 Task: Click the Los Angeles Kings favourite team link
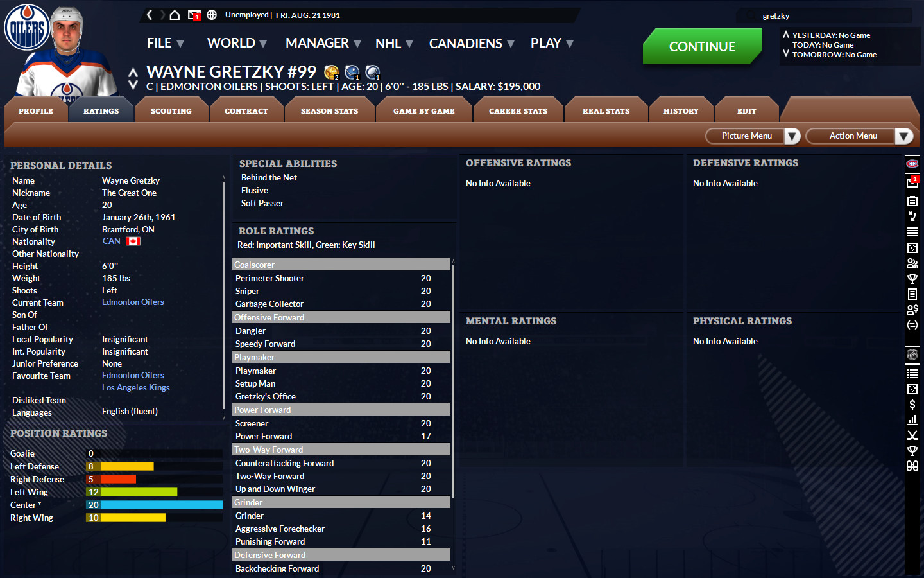pyautogui.click(x=135, y=387)
